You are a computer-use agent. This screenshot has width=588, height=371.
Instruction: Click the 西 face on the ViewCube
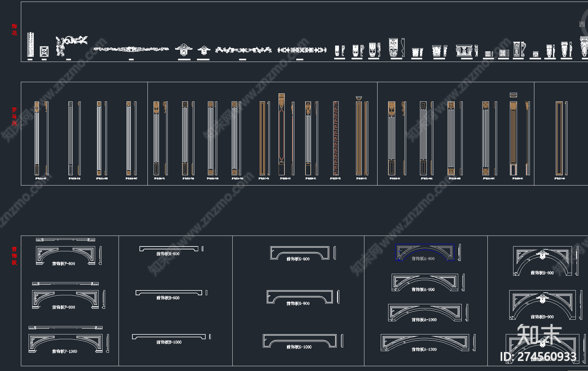582,24
